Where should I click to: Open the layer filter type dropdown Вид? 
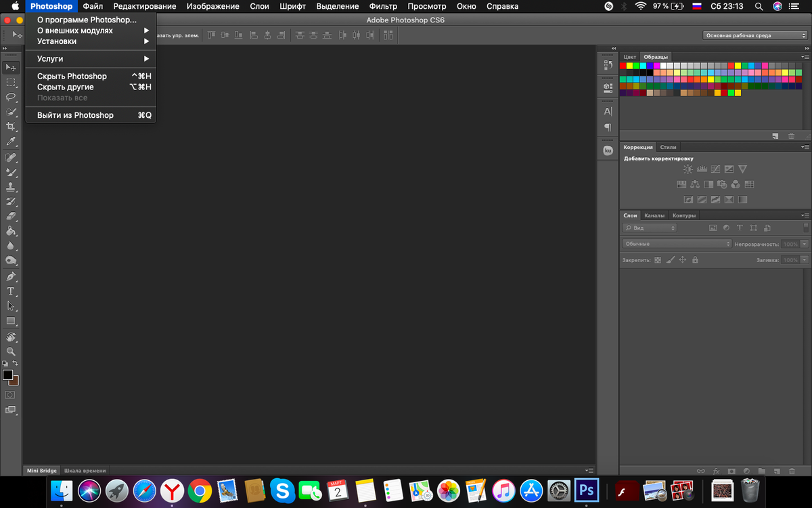pyautogui.click(x=650, y=228)
